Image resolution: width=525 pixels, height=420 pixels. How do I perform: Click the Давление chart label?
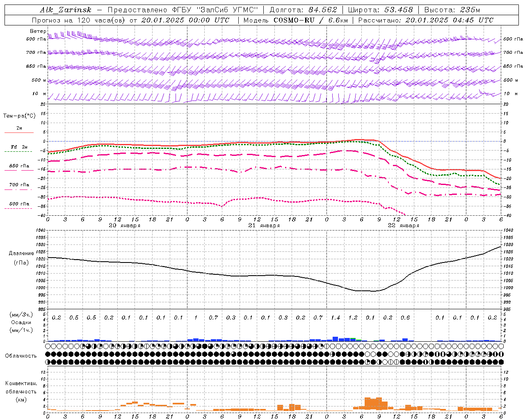tap(21, 253)
